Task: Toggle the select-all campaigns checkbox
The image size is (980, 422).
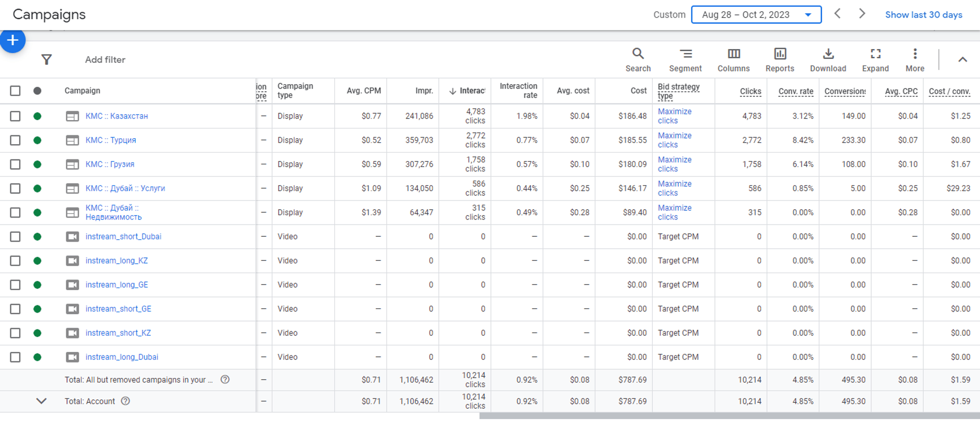Action: click(15, 91)
